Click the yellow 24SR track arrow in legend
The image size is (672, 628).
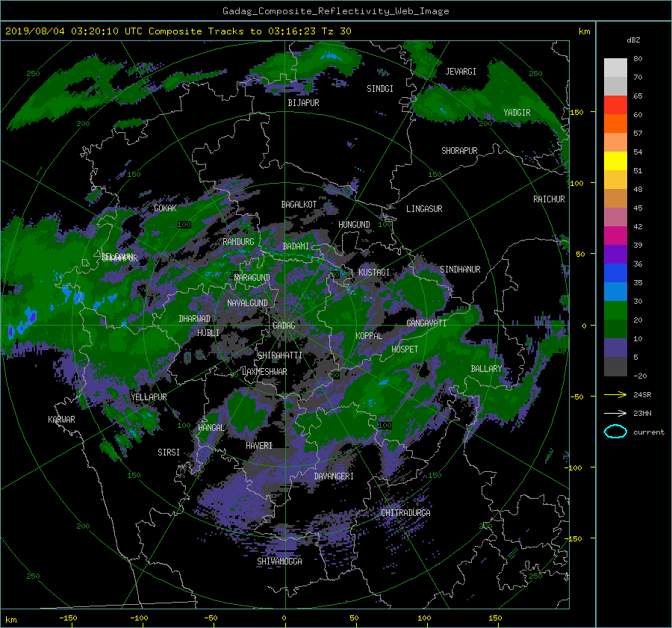click(615, 394)
